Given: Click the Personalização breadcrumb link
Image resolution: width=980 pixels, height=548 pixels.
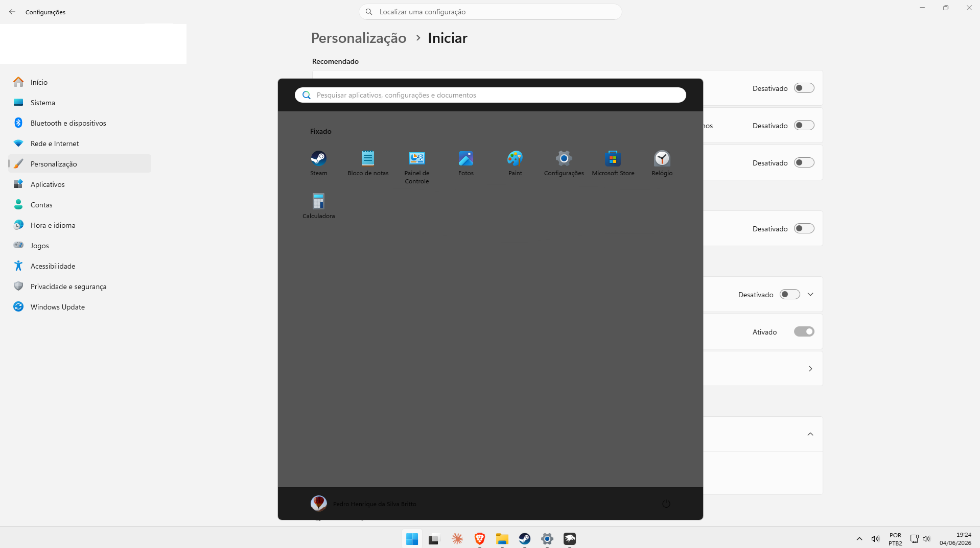Looking at the screenshot, I should point(359,38).
